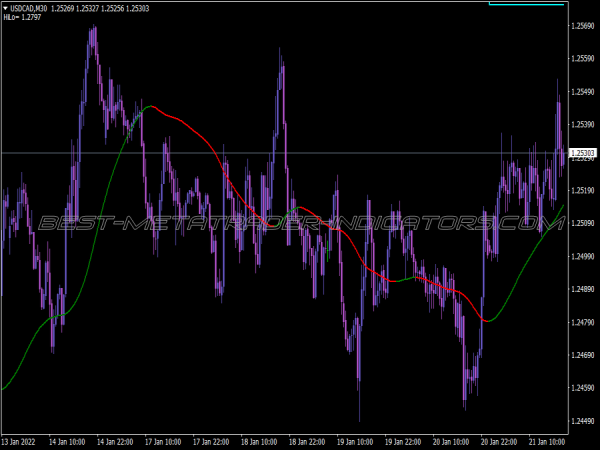This screenshot has height=450, width=600.
Task: Click the 14 Jan 22:00 time label
Action: 115,442
